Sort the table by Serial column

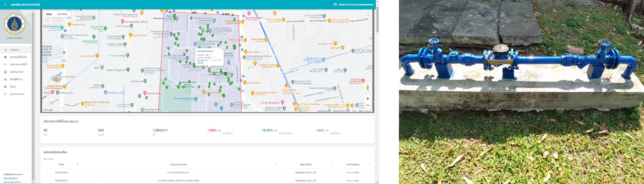pyautogui.click(x=61, y=164)
